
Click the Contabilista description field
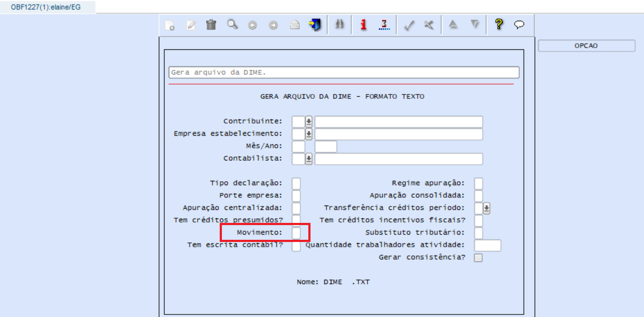pos(399,159)
